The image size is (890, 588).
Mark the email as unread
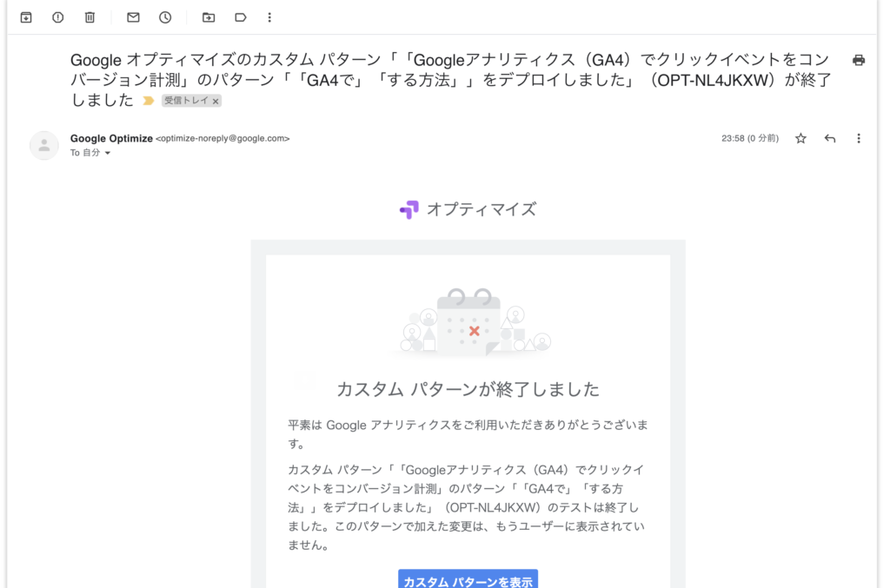click(133, 17)
